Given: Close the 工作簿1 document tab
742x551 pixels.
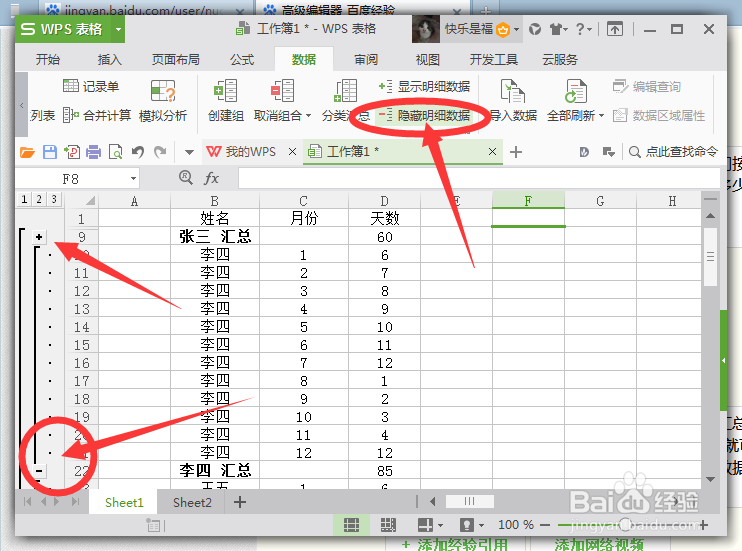Looking at the screenshot, I should coord(492,151).
